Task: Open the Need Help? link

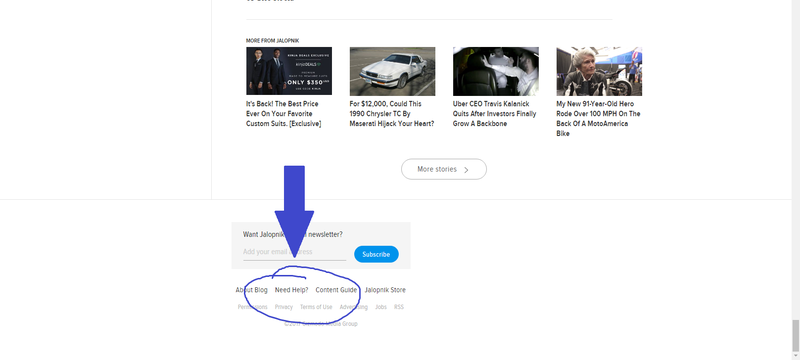Action: [x=291, y=290]
